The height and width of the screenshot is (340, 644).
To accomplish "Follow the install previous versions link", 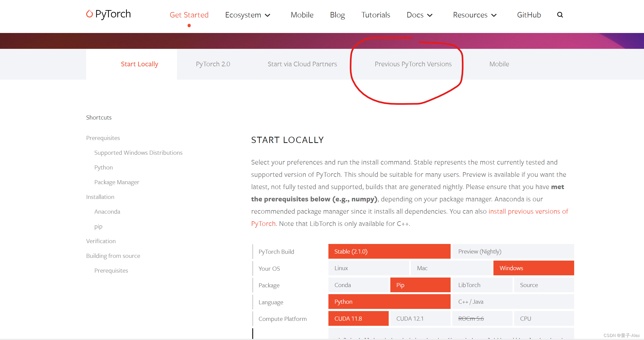I will point(528,211).
